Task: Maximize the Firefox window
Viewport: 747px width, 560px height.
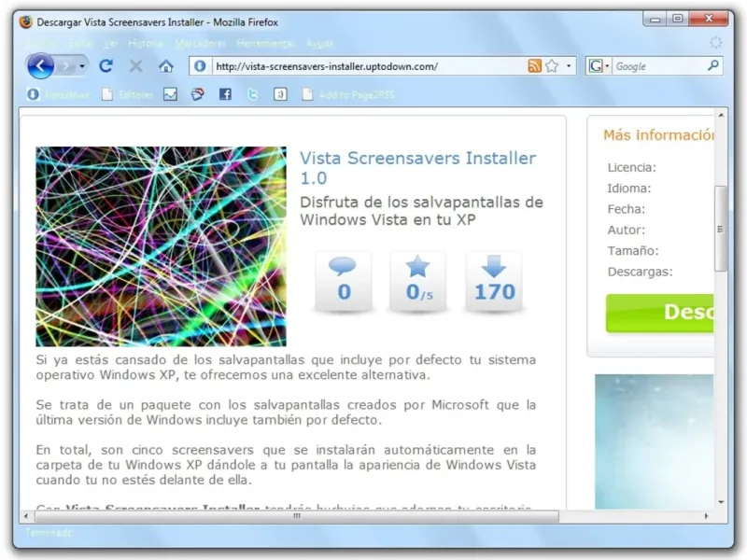Action: [x=678, y=19]
